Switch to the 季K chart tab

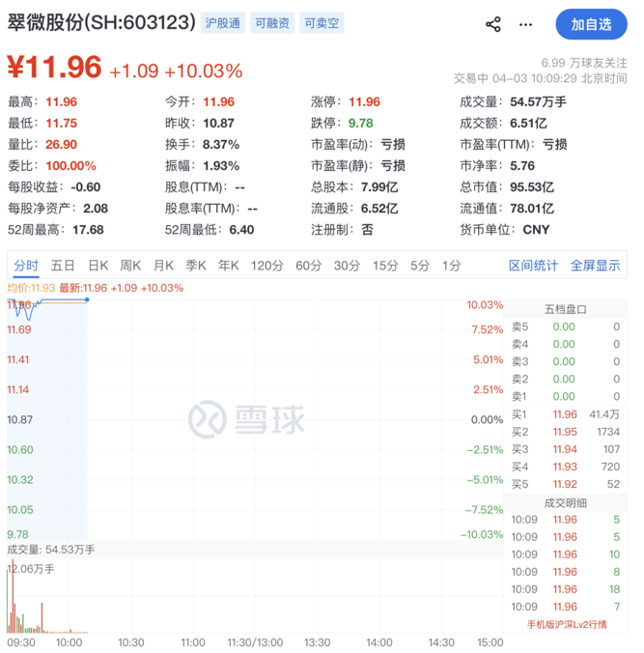click(x=196, y=266)
